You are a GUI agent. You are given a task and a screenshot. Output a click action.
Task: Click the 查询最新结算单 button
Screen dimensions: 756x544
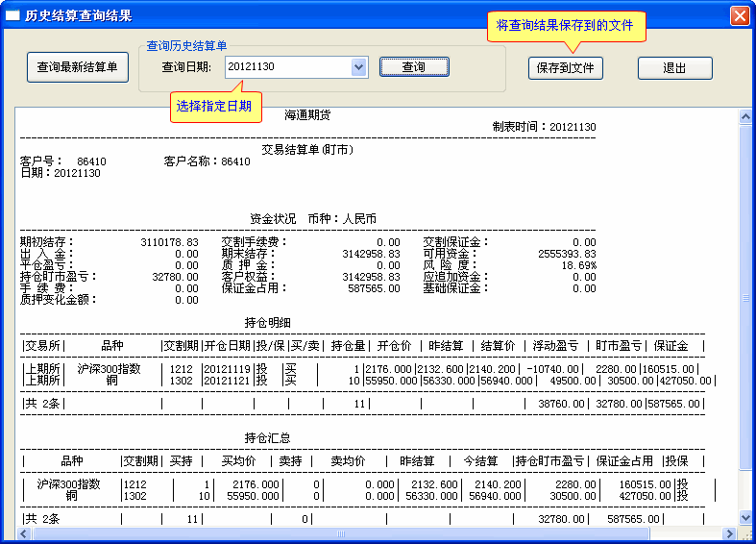click(x=77, y=67)
